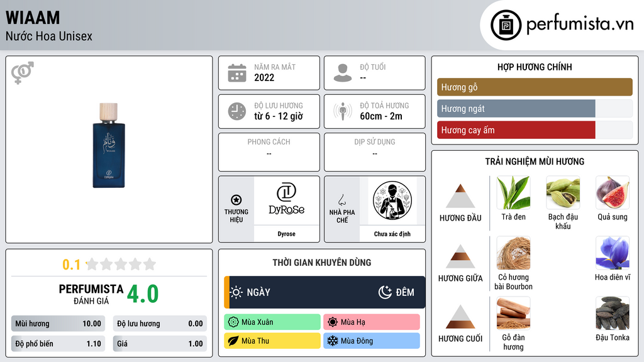Select the Mùa Xuân season tag

[272, 322]
